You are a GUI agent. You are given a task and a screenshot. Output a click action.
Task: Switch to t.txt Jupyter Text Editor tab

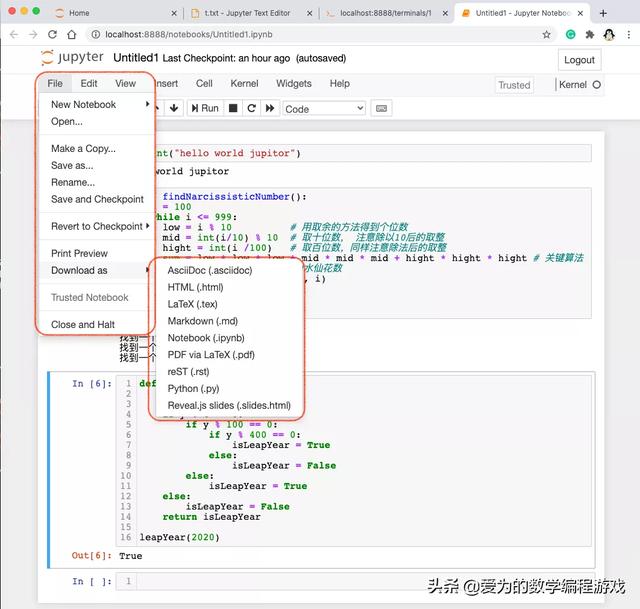click(x=251, y=13)
